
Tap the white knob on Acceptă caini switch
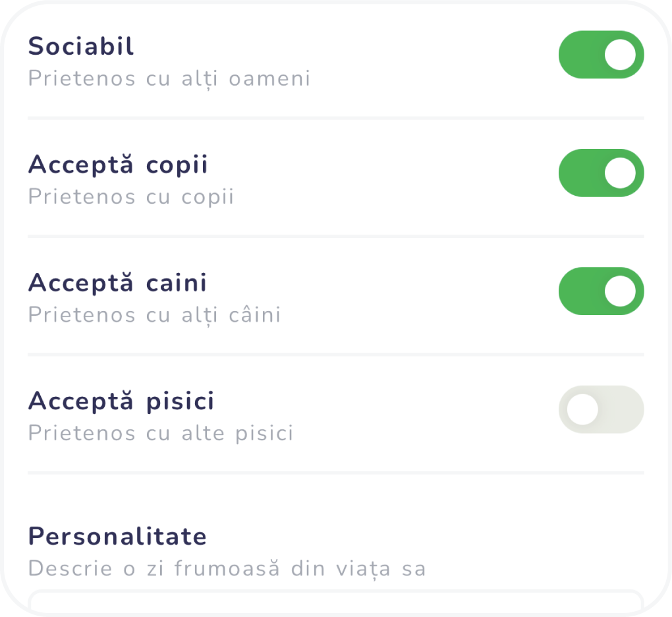[621, 291]
